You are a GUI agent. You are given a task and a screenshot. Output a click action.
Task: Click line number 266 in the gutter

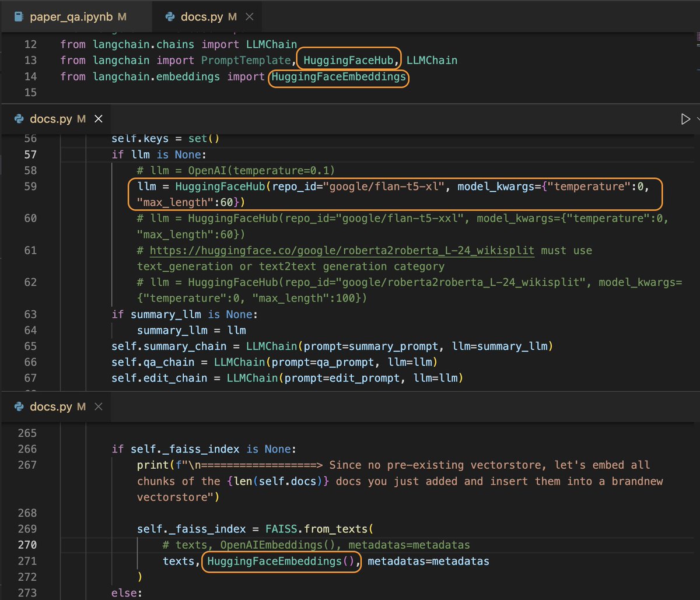pos(27,449)
